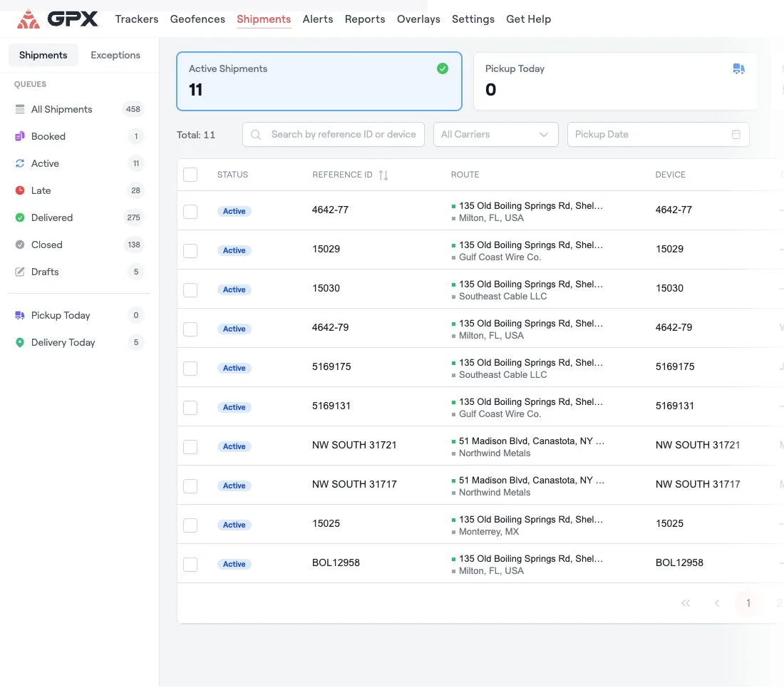The image size is (784, 688).
Task: Open the Delivered queue
Action: (79, 217)
